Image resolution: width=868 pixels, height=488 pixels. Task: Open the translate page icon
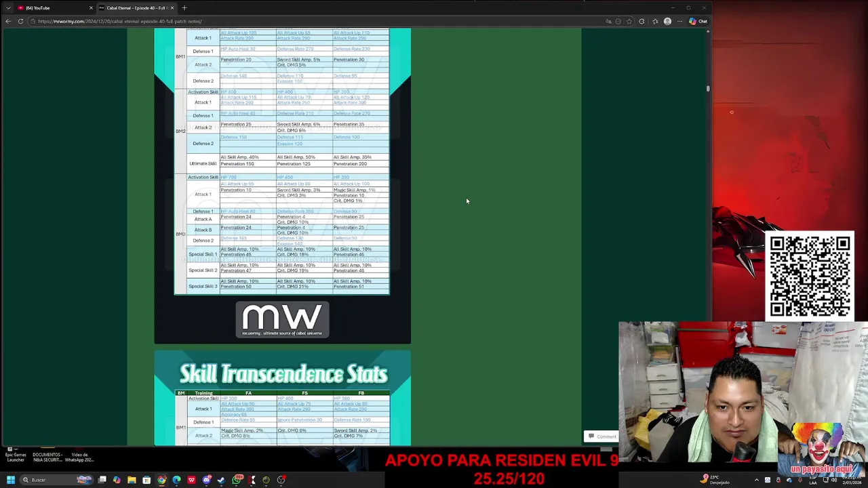pyautogui.click(x=608, y=21)
